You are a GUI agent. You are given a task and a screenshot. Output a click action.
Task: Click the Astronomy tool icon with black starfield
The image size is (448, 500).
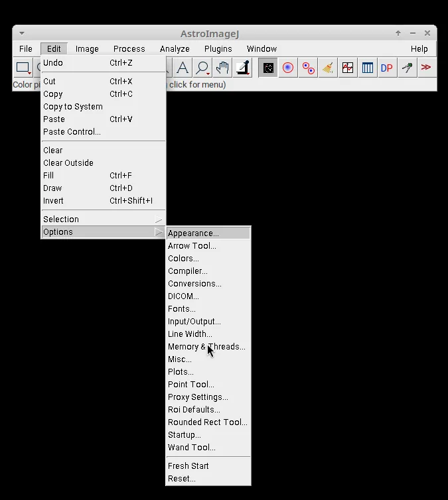(x=268, y=68)
